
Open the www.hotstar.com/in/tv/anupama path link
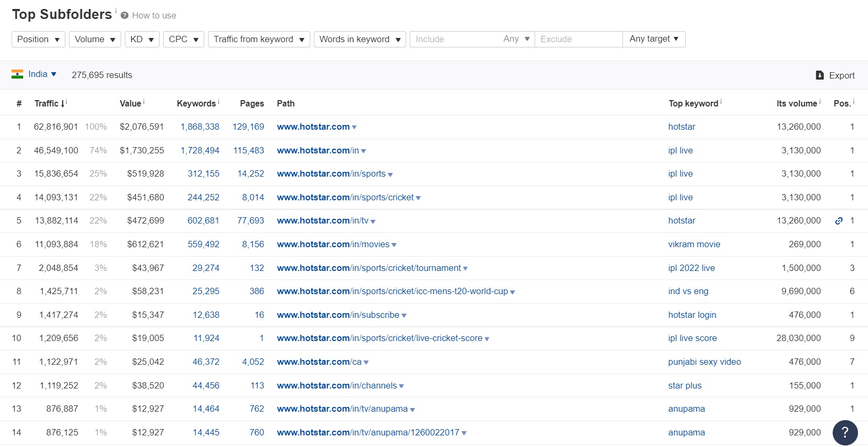click(342, 409)
